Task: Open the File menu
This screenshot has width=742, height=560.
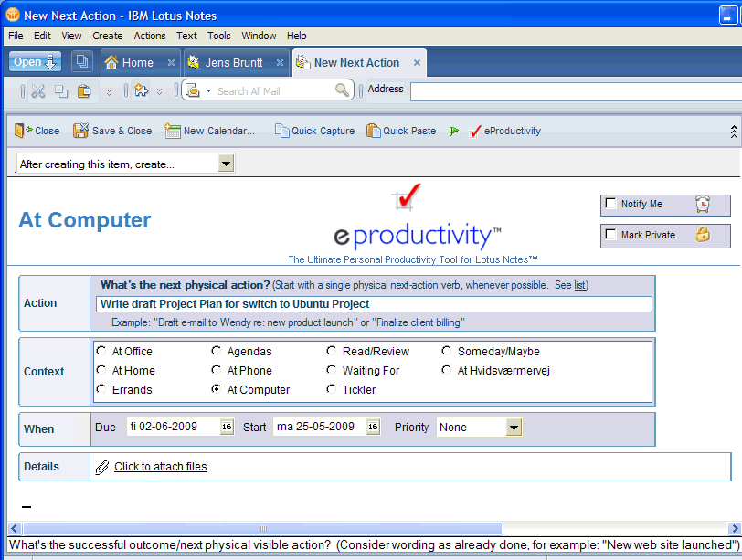Action: point(16,36)
